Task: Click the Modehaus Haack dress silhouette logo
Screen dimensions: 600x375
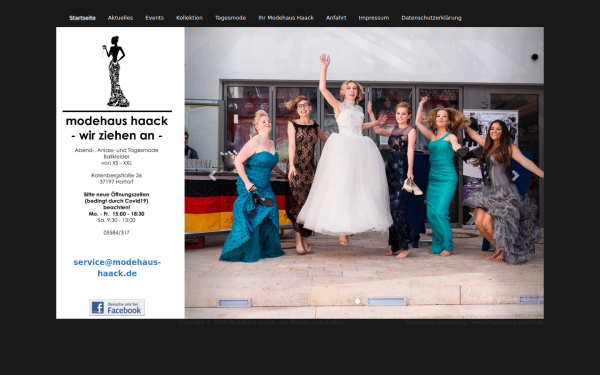Action: coord(116,72)
